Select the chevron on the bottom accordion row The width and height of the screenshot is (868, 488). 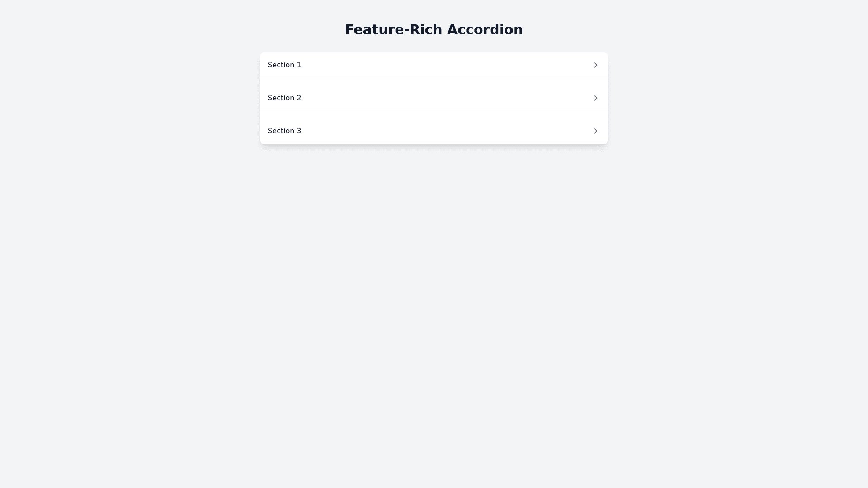tap(595, 131)
